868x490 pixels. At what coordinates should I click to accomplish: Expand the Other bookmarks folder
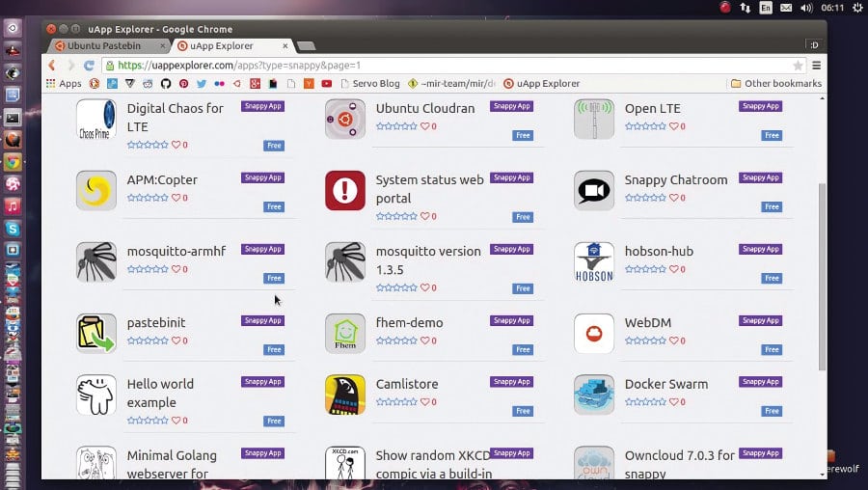click(x=775, y=84)
